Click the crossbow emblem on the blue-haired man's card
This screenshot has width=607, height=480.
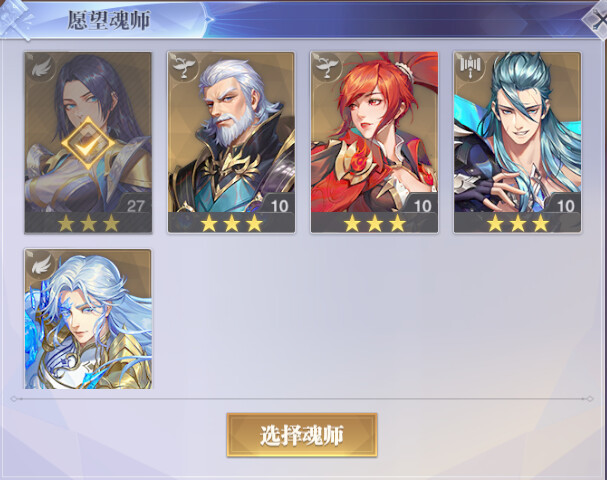tap(469, 67)
